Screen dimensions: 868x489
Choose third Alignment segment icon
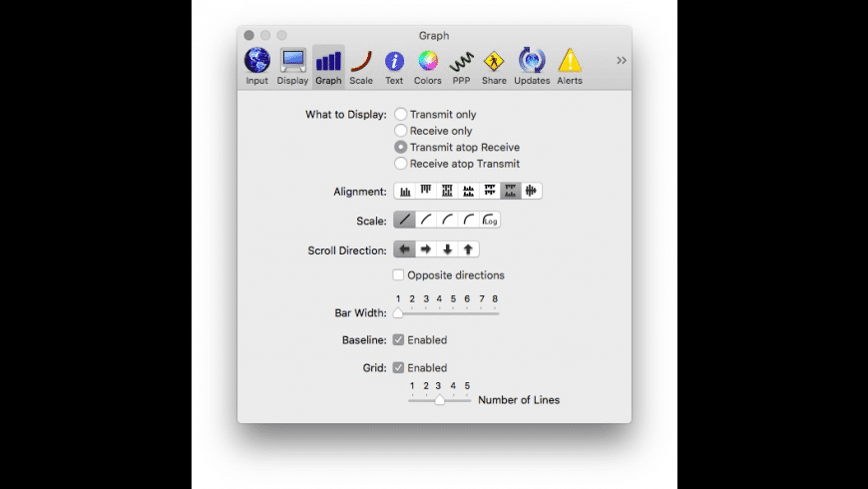[447, 191]
